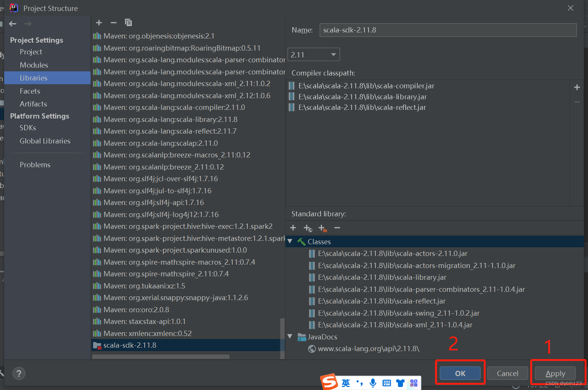Click the Apply button
588x390 pixels.
555,373
